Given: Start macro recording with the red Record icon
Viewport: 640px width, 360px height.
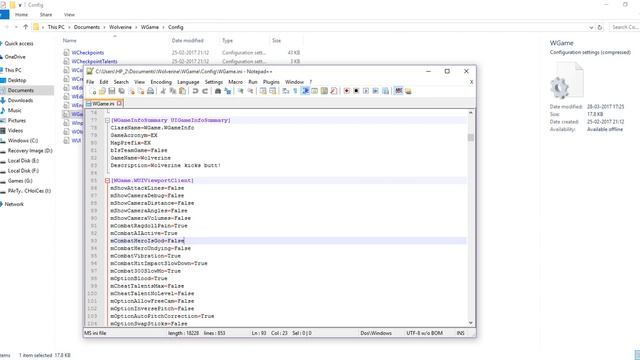Looking at the screenshot, I should (x=347, y=91).
